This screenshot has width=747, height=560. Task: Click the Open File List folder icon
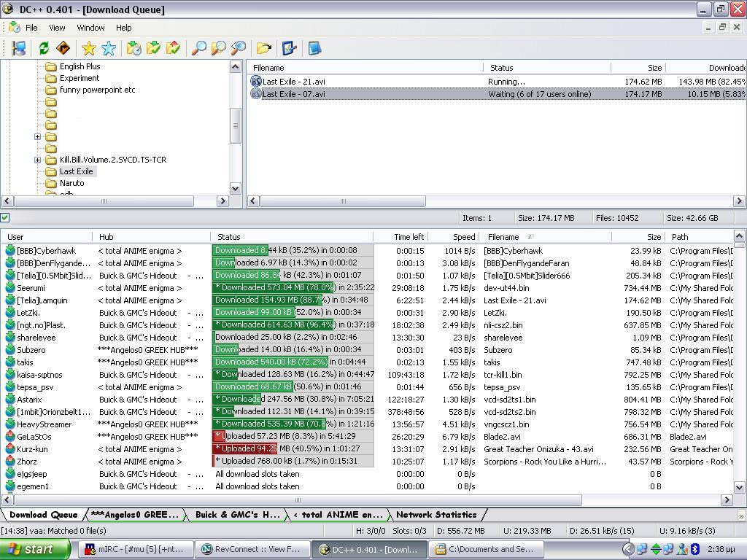coord(263,48)
